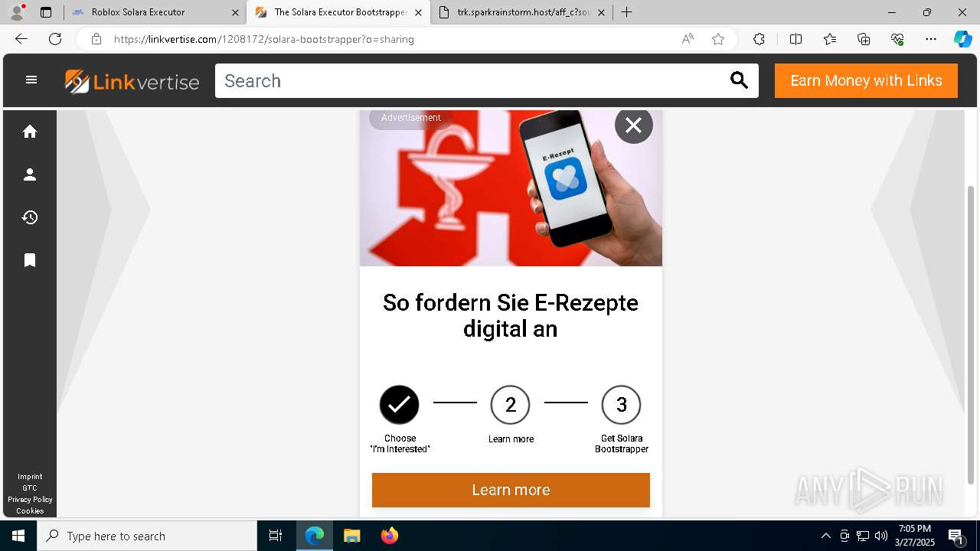980x551 pixels.
Task: Open the Collections icon
Action: (x=864, y=39)
